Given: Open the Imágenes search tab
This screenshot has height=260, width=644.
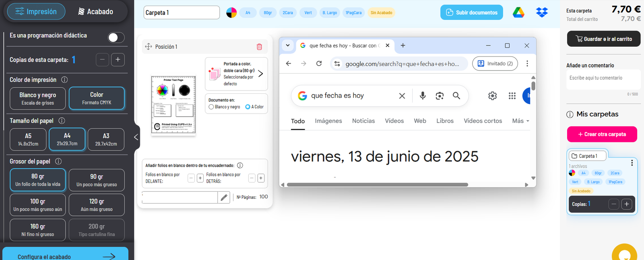Looking at the screenshot, I should [328, 121].
